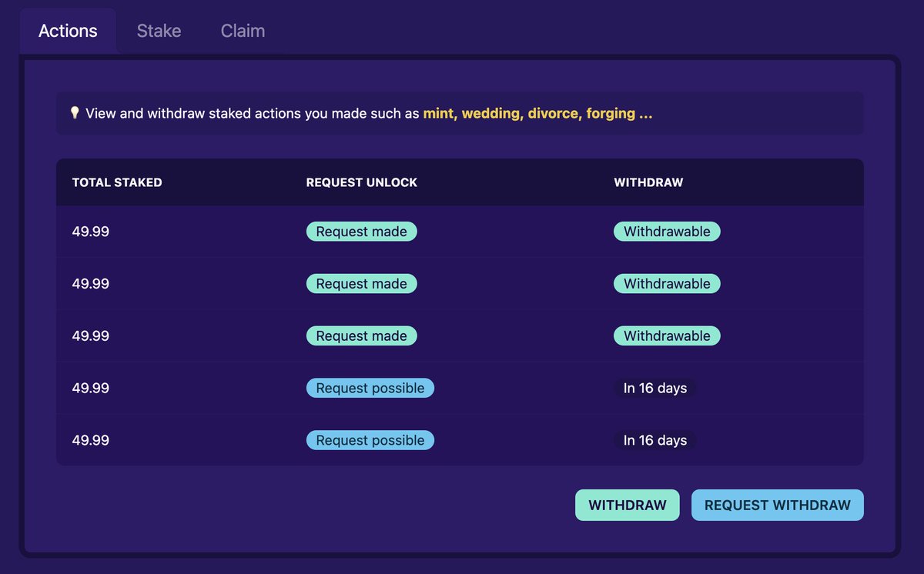This screenshot has height=574, width=924.
Task: Click the REQUEST WITHDRAW button
Action: 778,506
